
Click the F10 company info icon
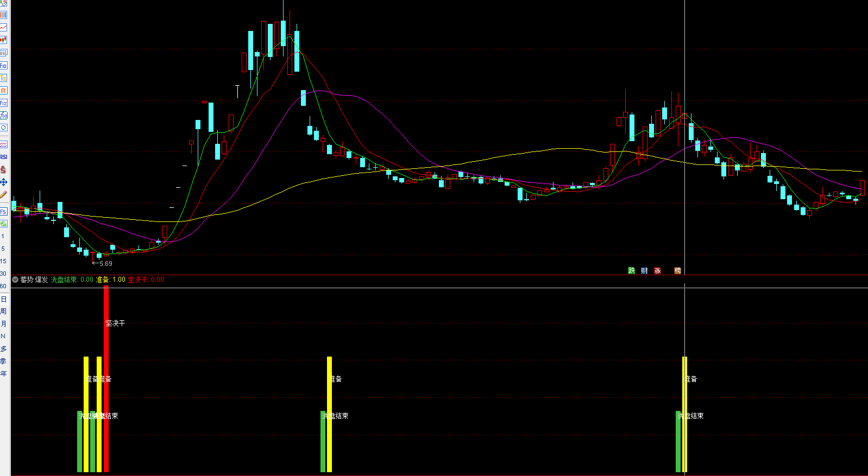tap(3, 65)
